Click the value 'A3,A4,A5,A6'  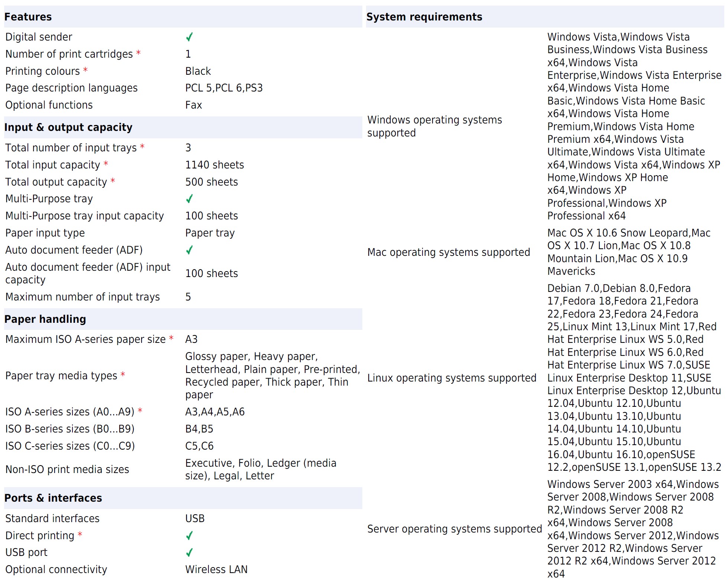[215, 412]
